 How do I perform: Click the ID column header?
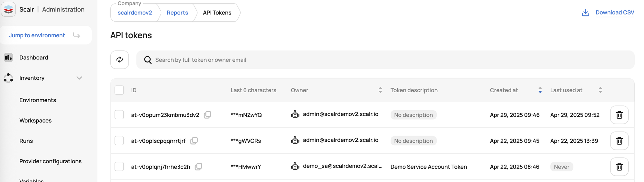[x=134, y=90]
